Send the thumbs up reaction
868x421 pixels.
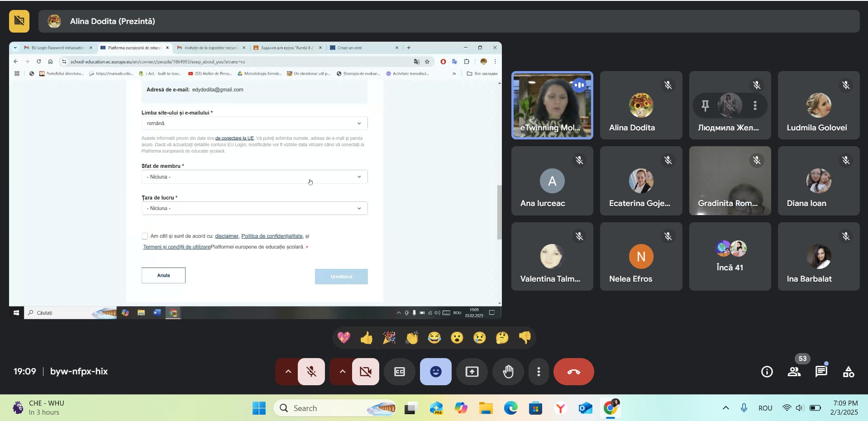tap(366, 338)
